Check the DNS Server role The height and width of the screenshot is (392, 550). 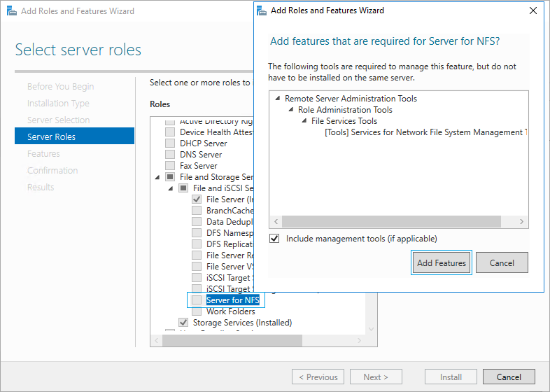click(x=170, y=155)
